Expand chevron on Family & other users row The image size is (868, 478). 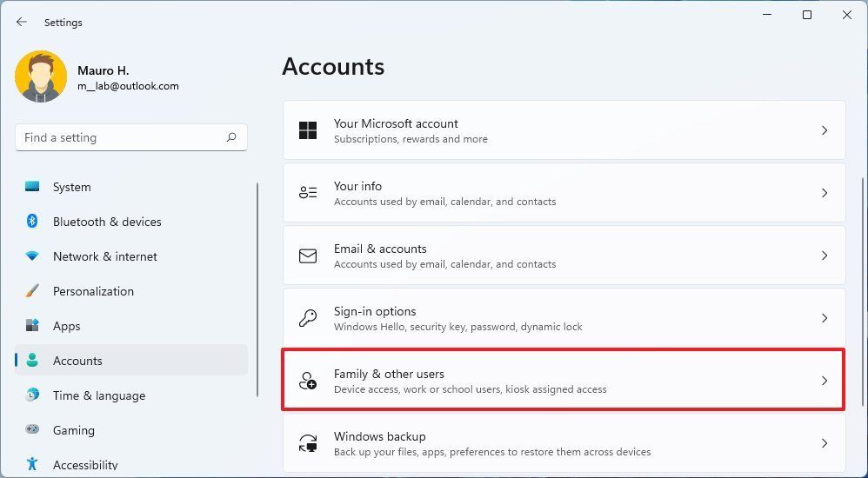(825, 381)
